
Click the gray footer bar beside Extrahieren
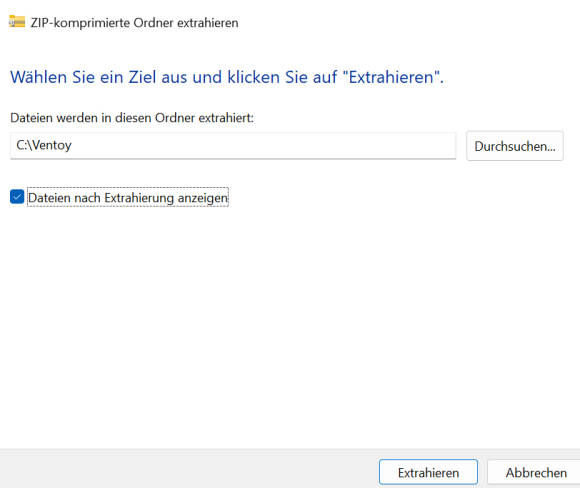tap(185, 468)
